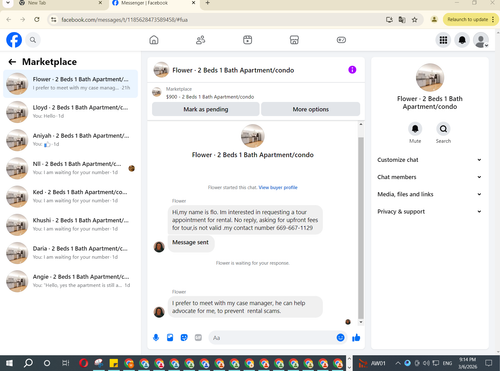Viewport: 500px width, 371px height.
Task: Search in conversation magnifier icon
Action: pos(443,129)
